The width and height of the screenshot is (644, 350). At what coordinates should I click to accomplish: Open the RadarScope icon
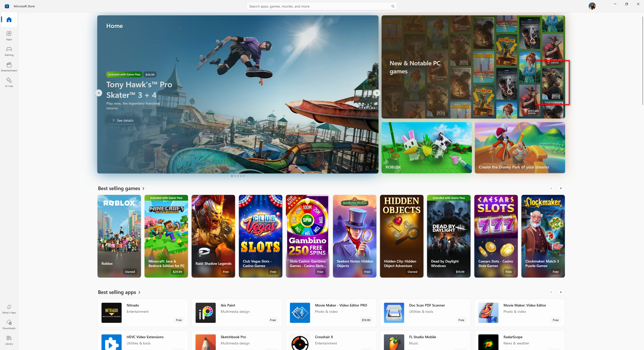click(x=488, y=342)
